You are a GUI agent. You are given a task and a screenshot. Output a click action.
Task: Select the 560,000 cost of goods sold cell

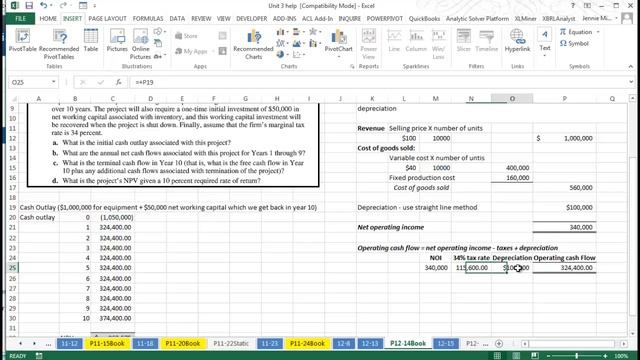pyautogui.click(x=564, y=188)
